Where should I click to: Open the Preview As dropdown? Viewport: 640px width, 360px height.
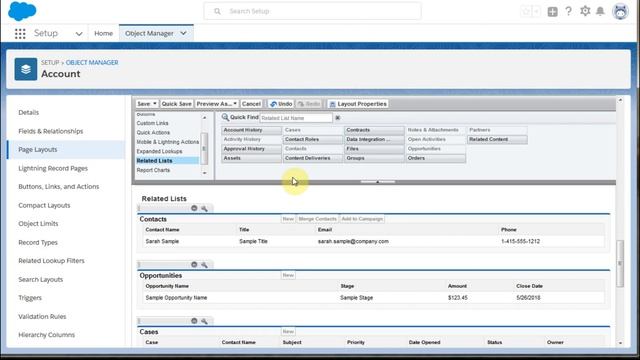pos(216,104)
